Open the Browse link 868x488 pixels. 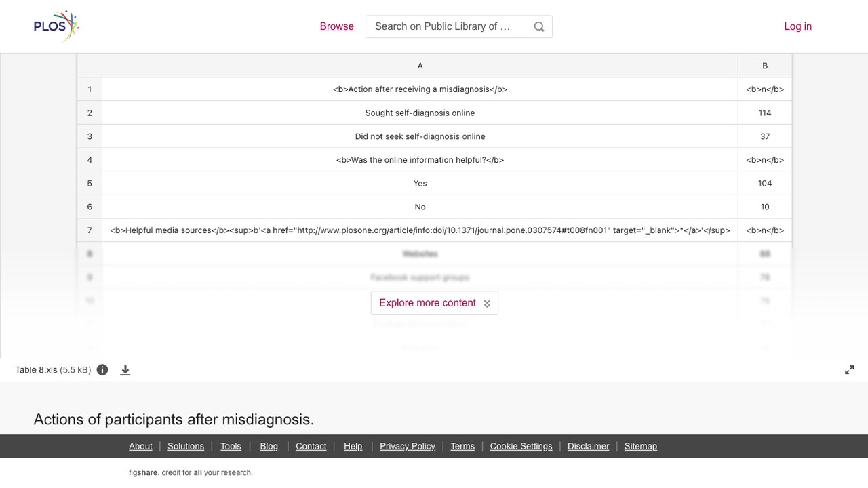(337, 26)
